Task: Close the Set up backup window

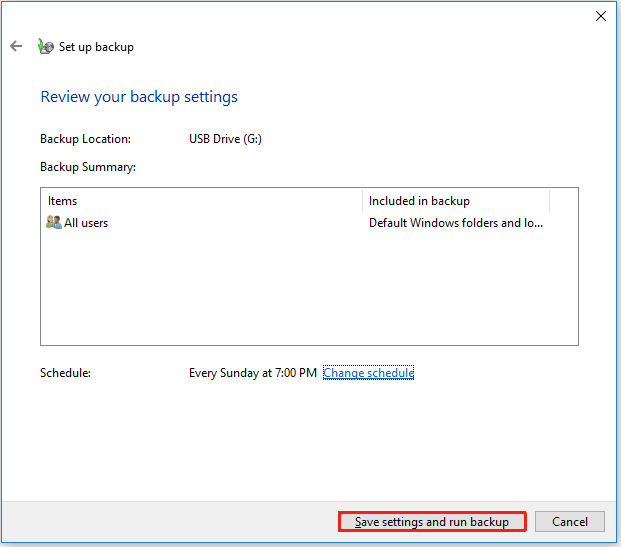Action: (600, 16)
